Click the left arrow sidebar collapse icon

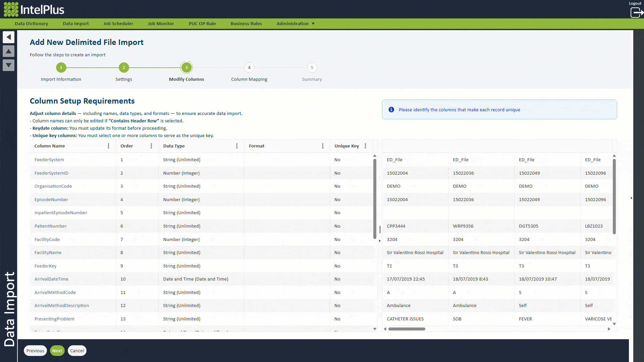[9, 37]
